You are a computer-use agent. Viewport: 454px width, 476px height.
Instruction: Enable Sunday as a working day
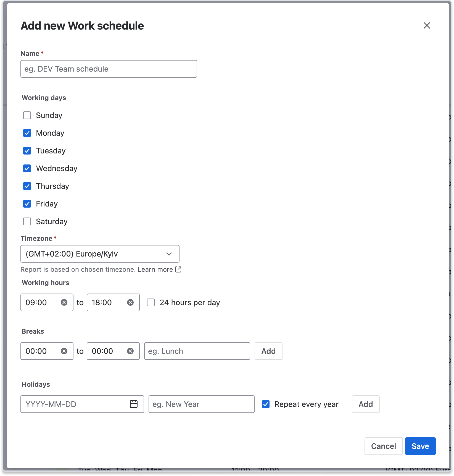pos(27,115)
